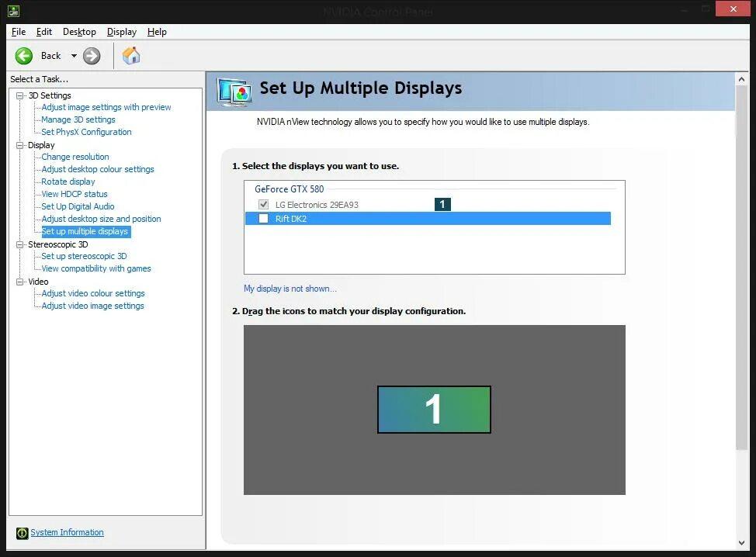
Task: Click the green Back arrow icon
Action: [x=23, y=56]
